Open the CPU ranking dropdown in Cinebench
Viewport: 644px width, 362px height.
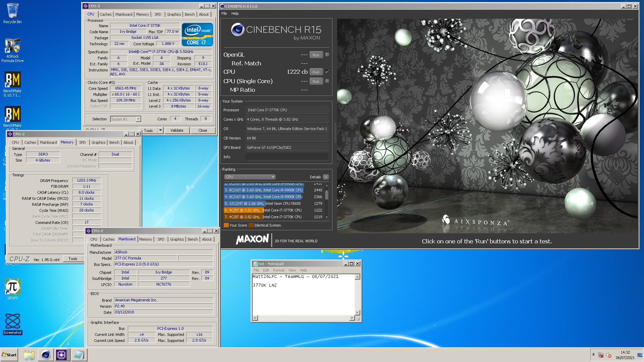[250, 177]
